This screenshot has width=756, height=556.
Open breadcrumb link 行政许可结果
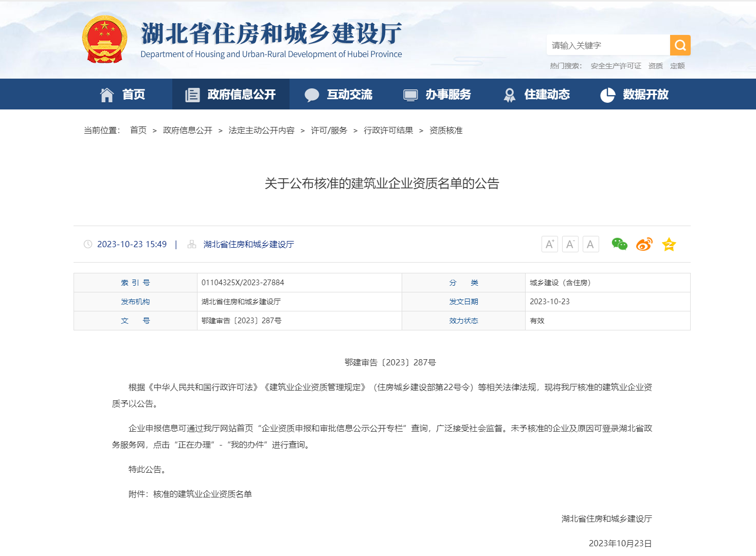click(388, 131)
